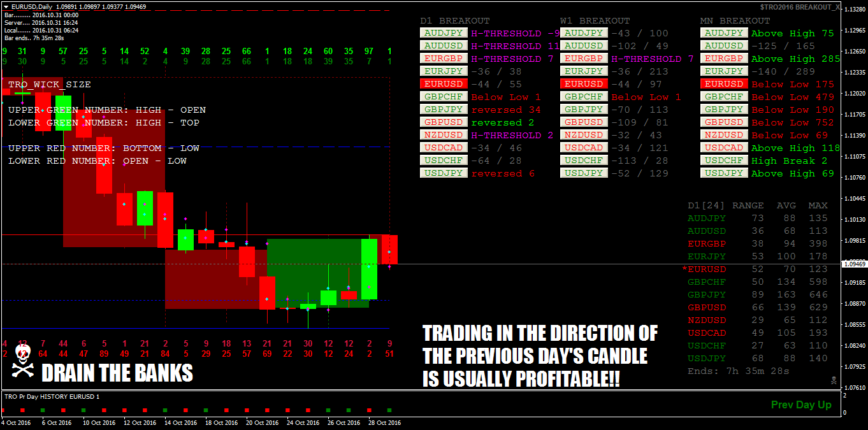
Task: Click the AUDJPY label under W1 BREAKOUT
Action: pos(584,32)
